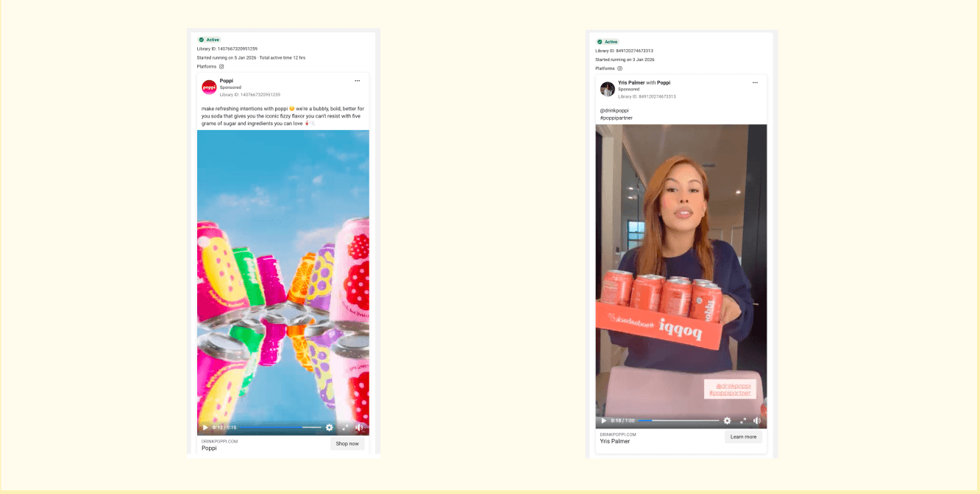Select the Instagram platform icon on the right ad
This screenshot has width=980, height=494.
[x=620, y=68]
